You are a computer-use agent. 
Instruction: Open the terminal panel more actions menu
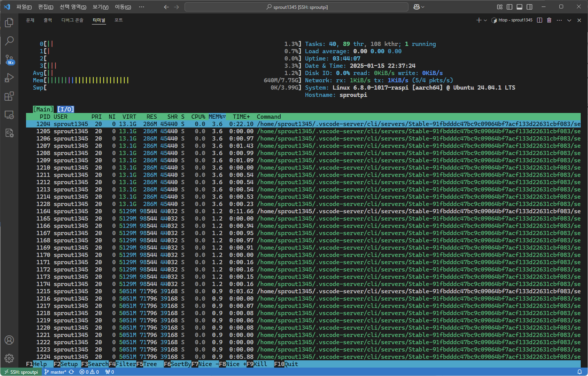tap(559, 20)
